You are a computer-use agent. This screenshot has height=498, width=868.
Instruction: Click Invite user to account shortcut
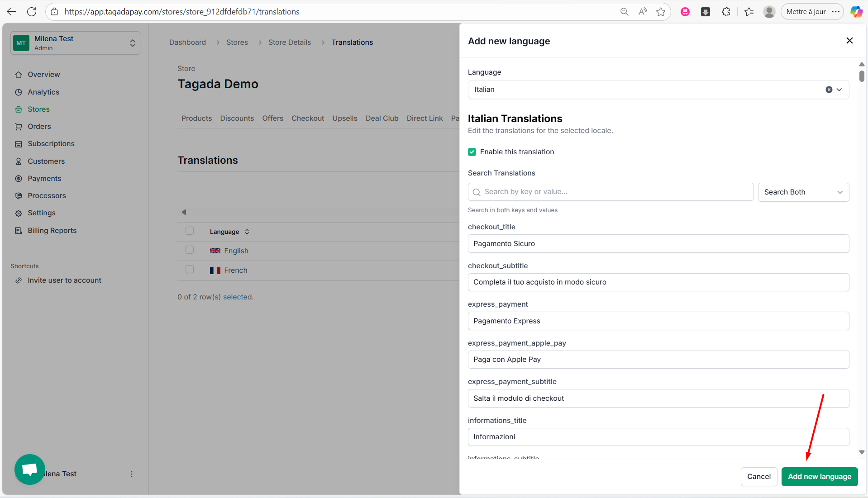click(64, 280)
